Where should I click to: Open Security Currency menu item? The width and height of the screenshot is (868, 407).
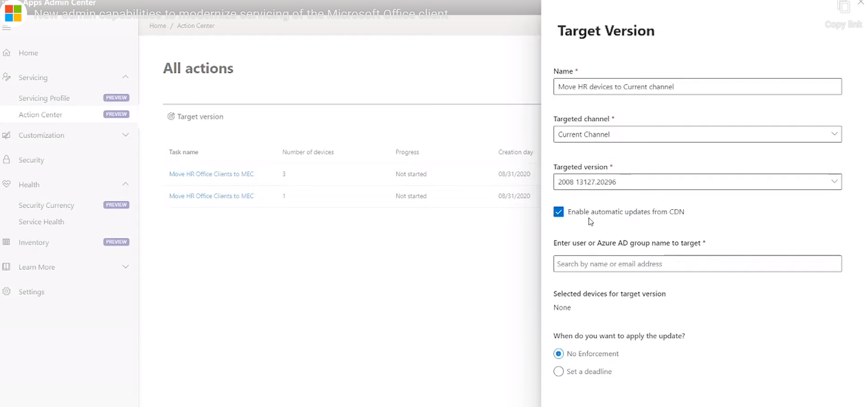(46, 205)
